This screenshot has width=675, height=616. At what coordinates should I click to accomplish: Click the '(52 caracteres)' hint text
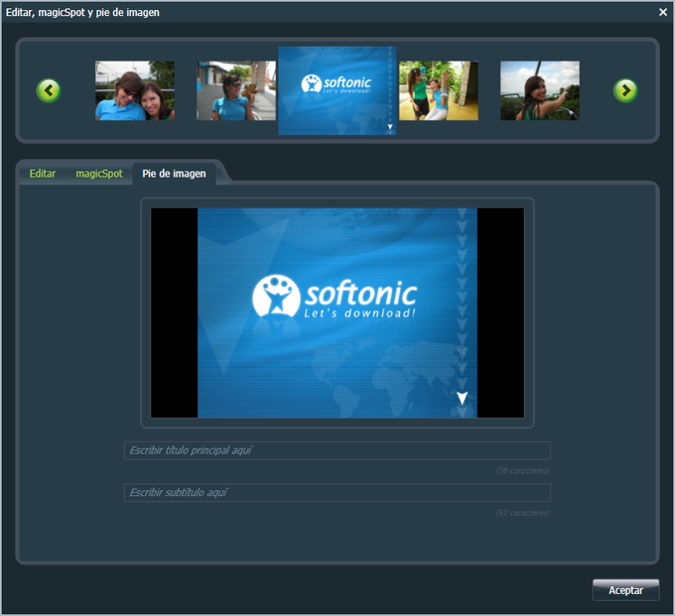pos(522,513)
